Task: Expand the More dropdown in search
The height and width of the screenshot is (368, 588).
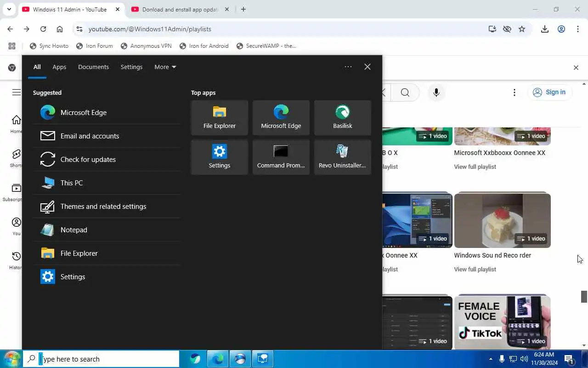Action: coord(165,67)
